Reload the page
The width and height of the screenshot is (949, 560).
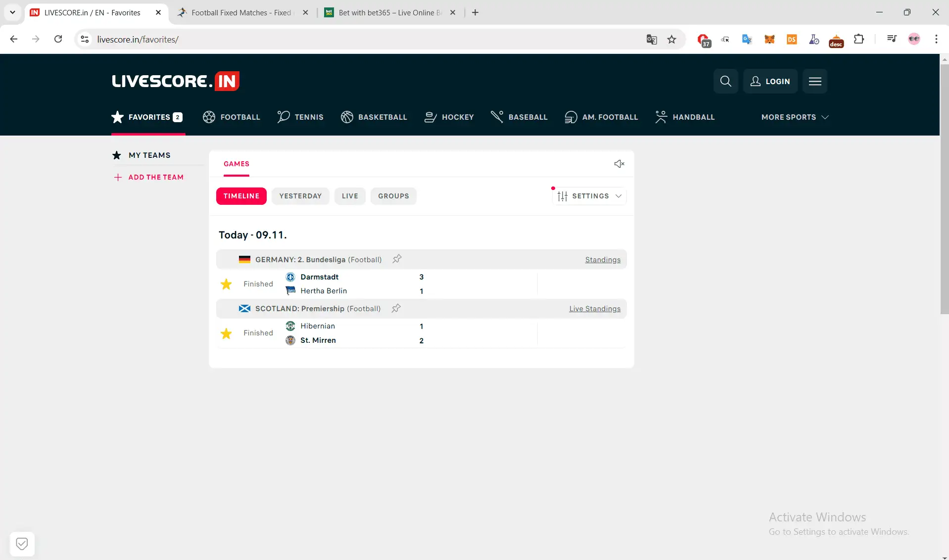tap(58, 39)
